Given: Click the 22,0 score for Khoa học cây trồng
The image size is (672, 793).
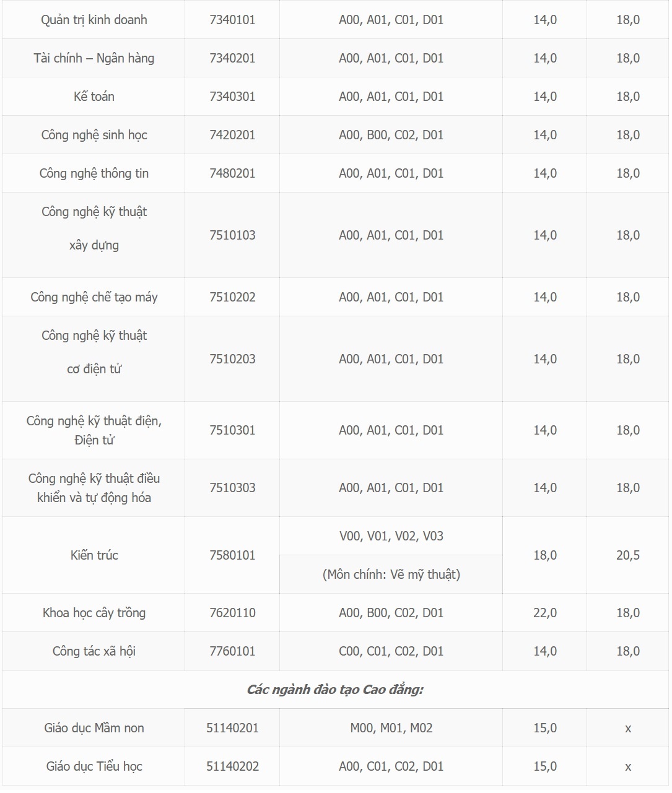Looking at the screenshot, I should (545, 613).
